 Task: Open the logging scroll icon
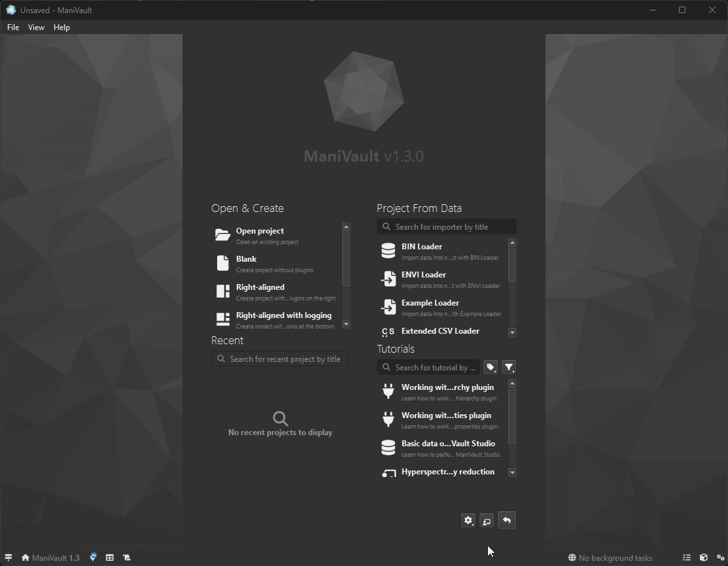point(127,557)
